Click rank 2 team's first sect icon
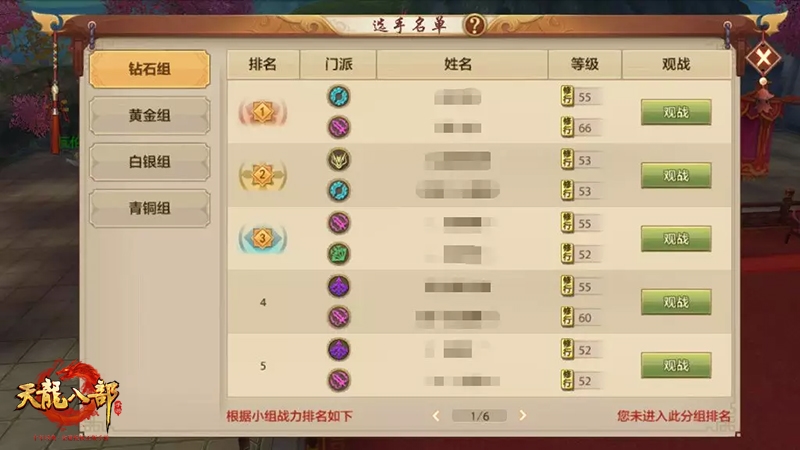The width and height of the screenshot is (800, 450). (338, 160)
